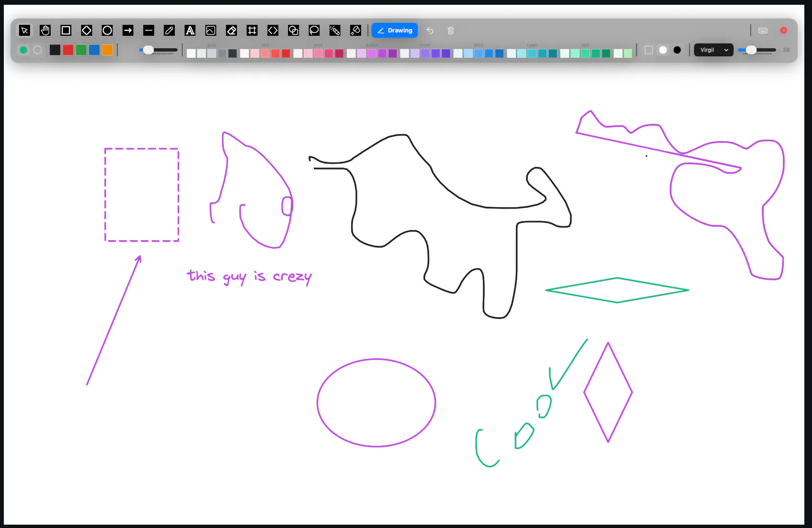Select the overlapping shapes tool

pos(293,31)
